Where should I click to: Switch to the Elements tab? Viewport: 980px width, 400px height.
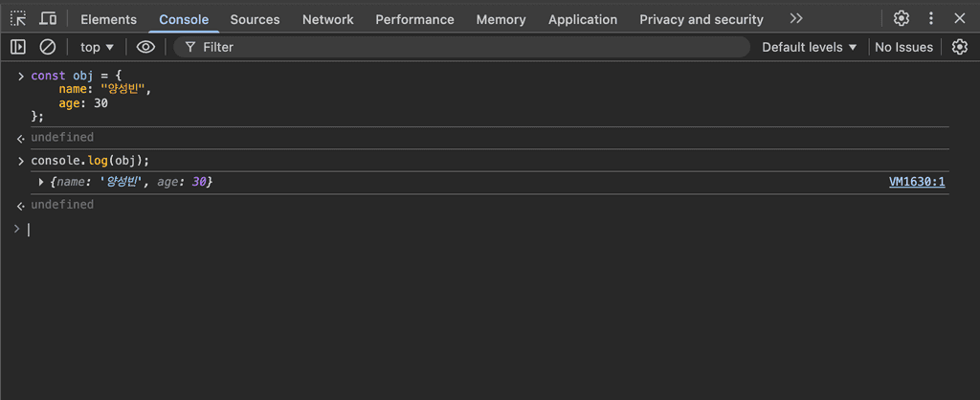coord(108,19)
